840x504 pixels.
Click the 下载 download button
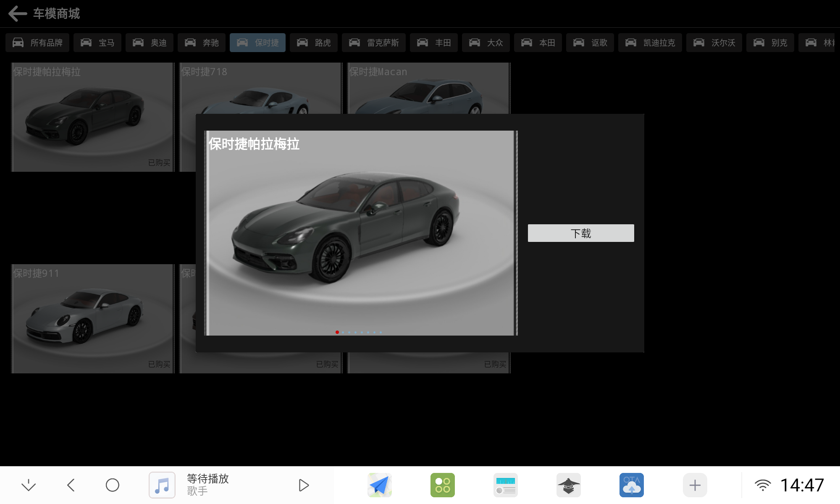click(581, 233)
